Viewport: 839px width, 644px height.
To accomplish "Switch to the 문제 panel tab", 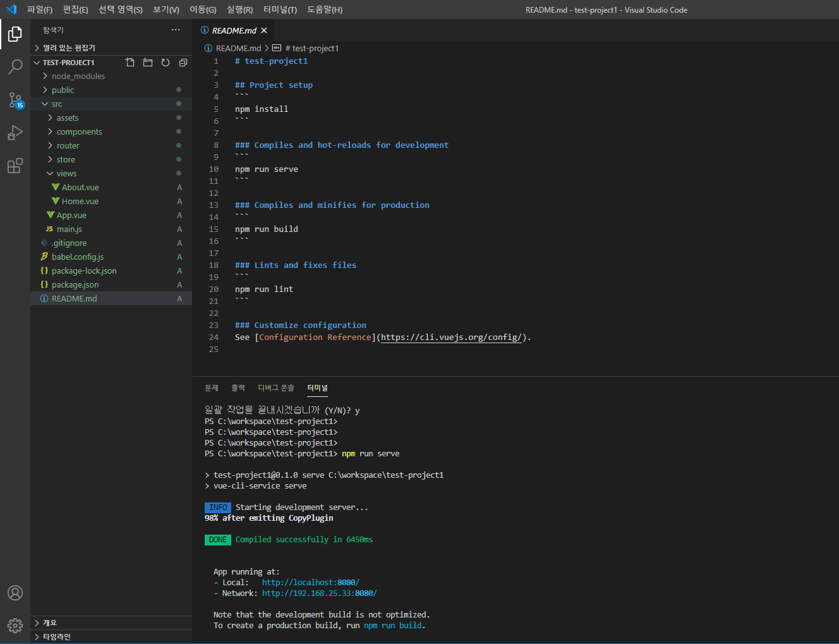I will click(212, 387).
